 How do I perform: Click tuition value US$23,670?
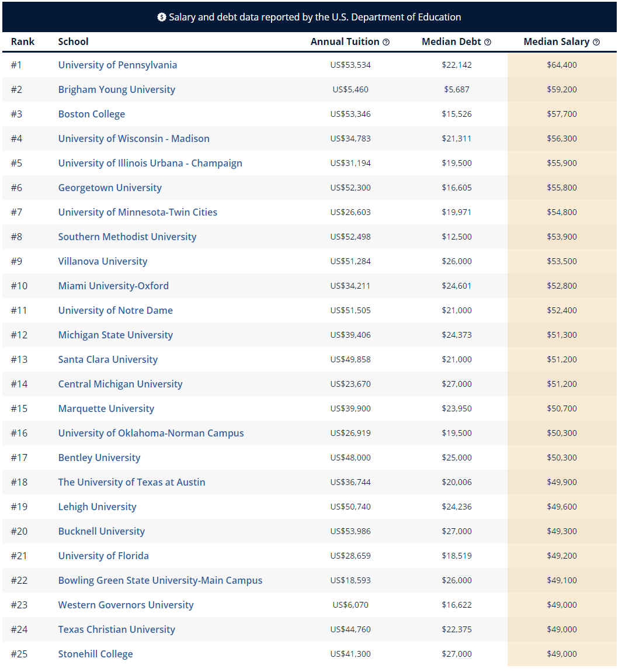(350, 384)
